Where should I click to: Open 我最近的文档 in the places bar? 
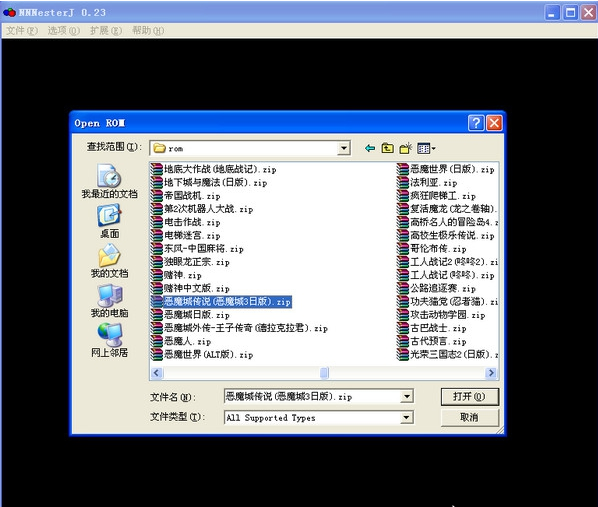109,181
